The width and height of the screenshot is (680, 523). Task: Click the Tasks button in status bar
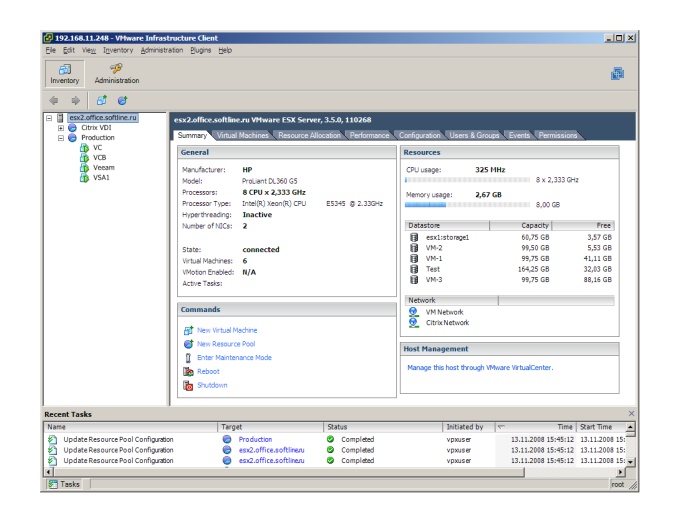click(x=65, y=484)
